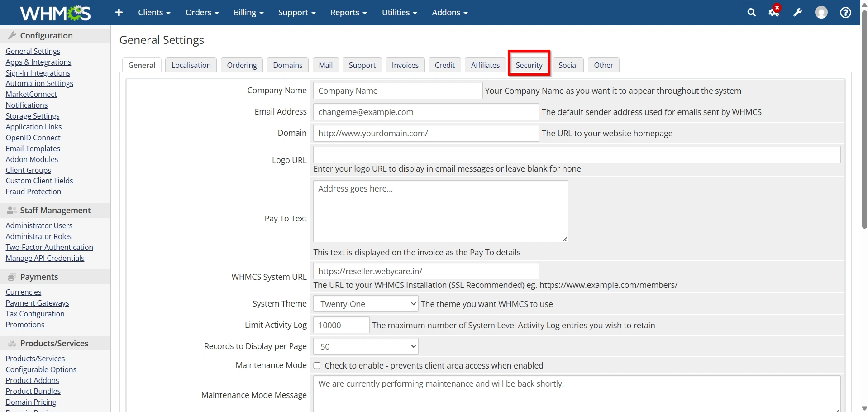Click the Domain URL input field
Viewport: 868px width, 412px height.
point(426,133)
